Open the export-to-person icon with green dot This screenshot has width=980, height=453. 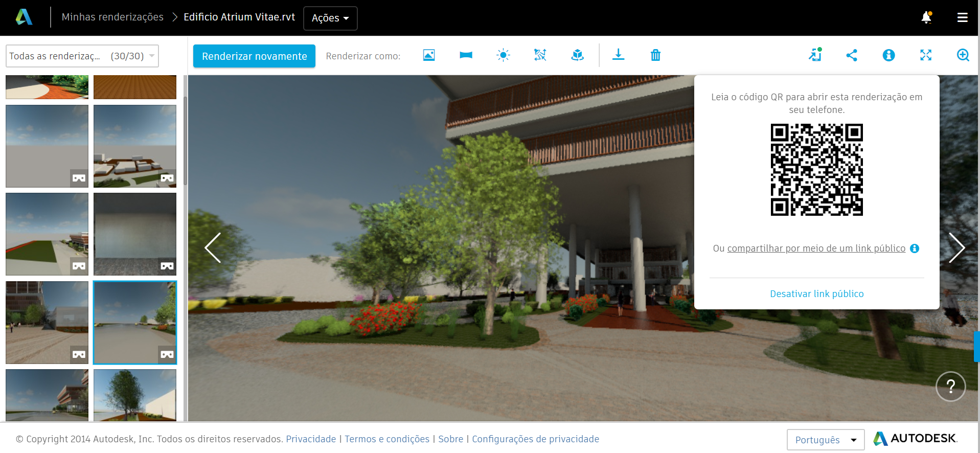(815, 55)
